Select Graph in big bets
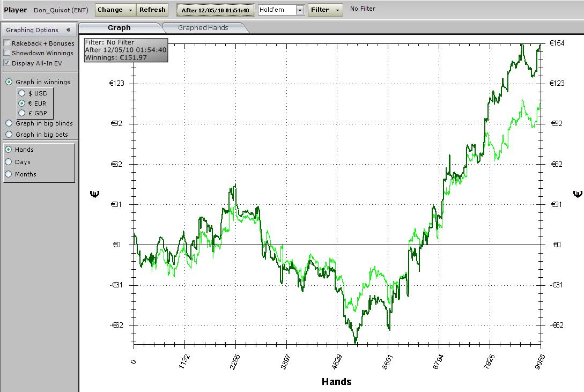 click(x=9, y=135)
